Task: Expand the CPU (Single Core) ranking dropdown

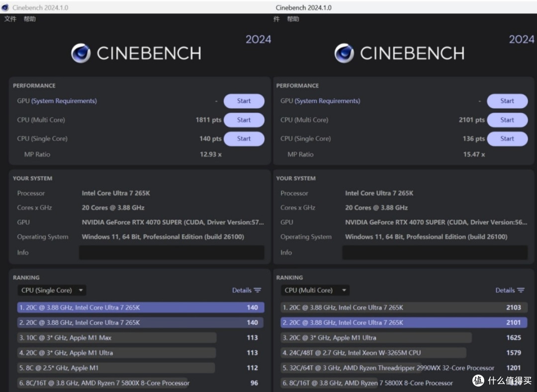Action: coord(52,290)
